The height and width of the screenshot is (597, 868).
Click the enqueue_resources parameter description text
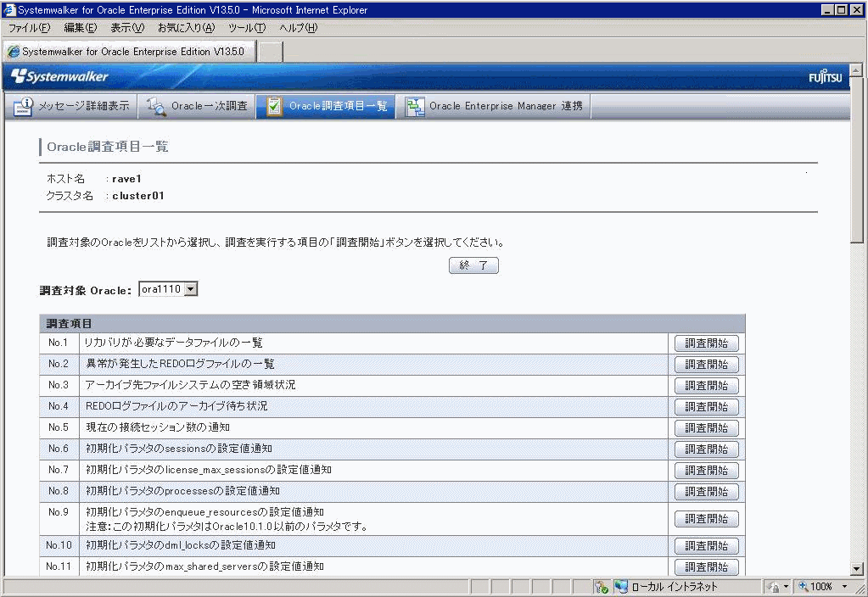click(204, 512)
